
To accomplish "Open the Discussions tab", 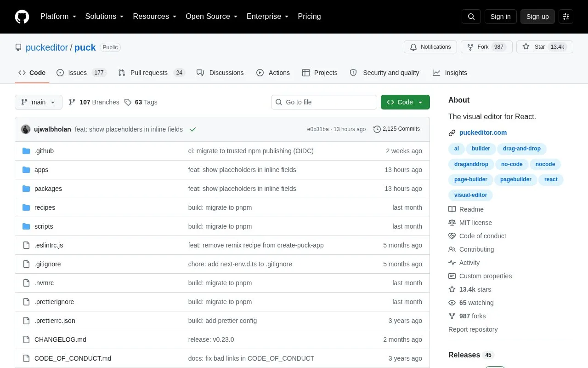I will click(220, 73).
